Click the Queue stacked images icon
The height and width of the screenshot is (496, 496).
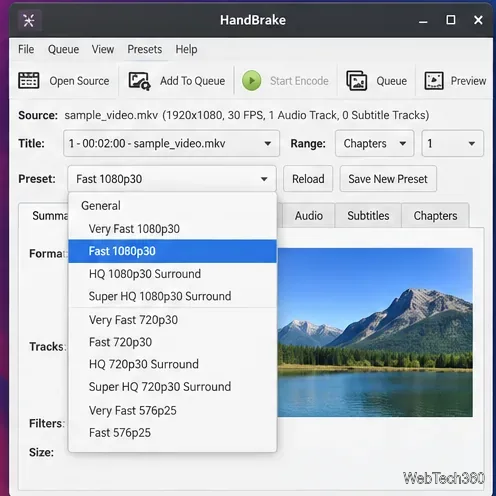tap(357, 81)
